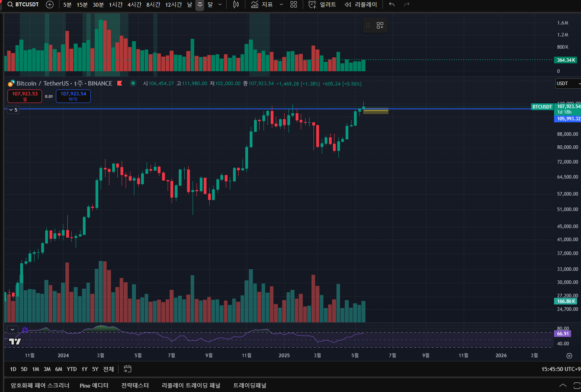Show 전체 full date range

(109, 369)
